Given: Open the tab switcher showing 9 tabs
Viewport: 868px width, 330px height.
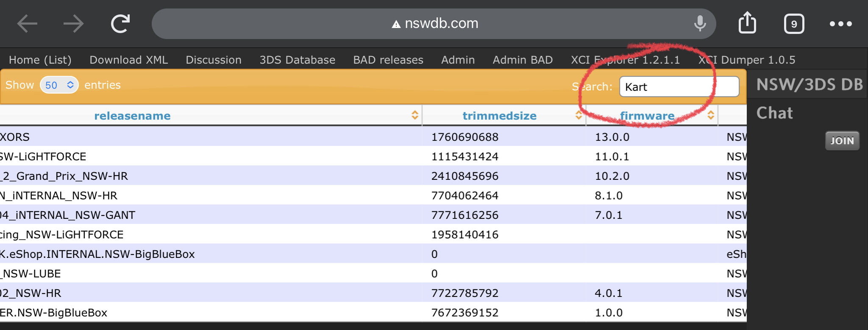Looking at the screenshot, I should point(794,24).
